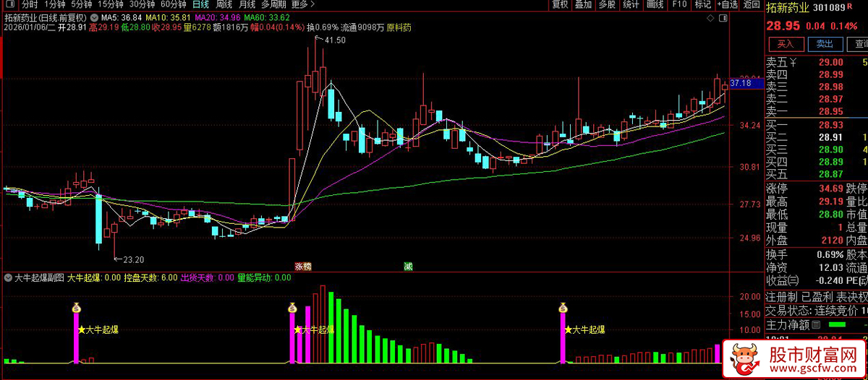Activate the 画线 drawing tool
This screenshot has height=380, width=868.
[655, 4]
